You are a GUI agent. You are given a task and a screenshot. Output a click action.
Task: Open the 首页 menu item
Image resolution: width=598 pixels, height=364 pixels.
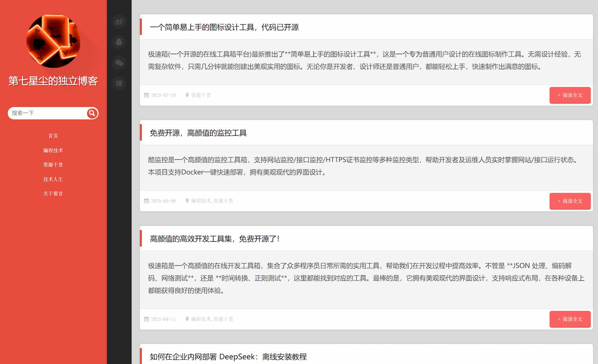pyautogui.click(x=53, y=135)
